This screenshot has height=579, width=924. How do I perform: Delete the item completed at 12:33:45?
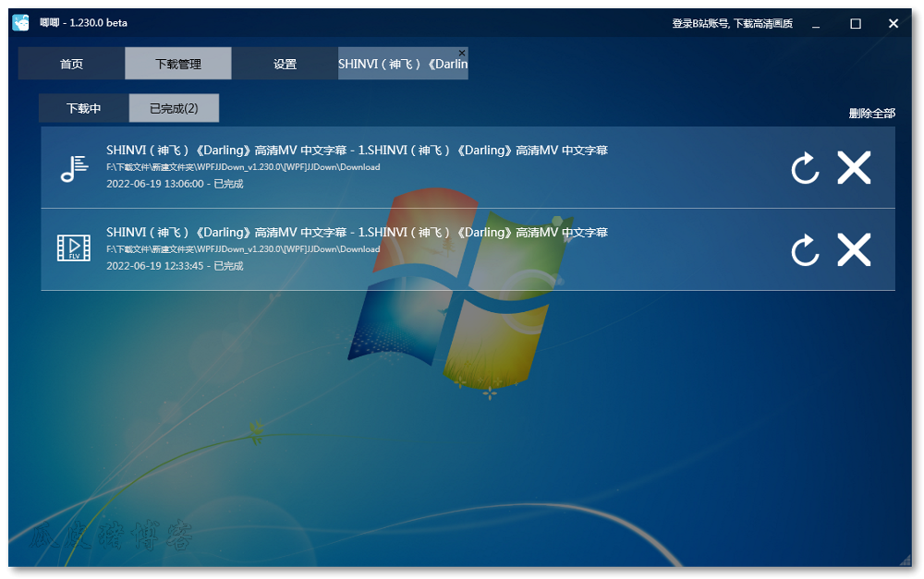point(854,249)
